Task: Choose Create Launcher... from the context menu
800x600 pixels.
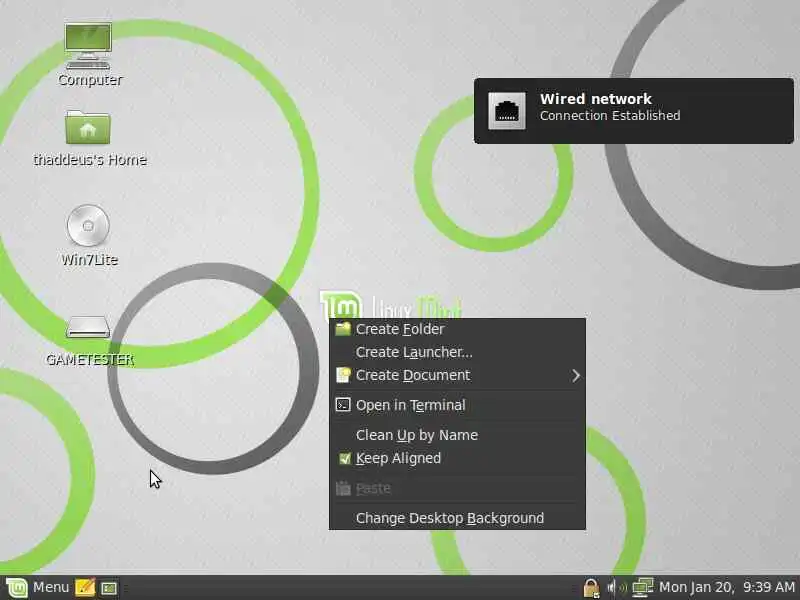Action: 457,353
